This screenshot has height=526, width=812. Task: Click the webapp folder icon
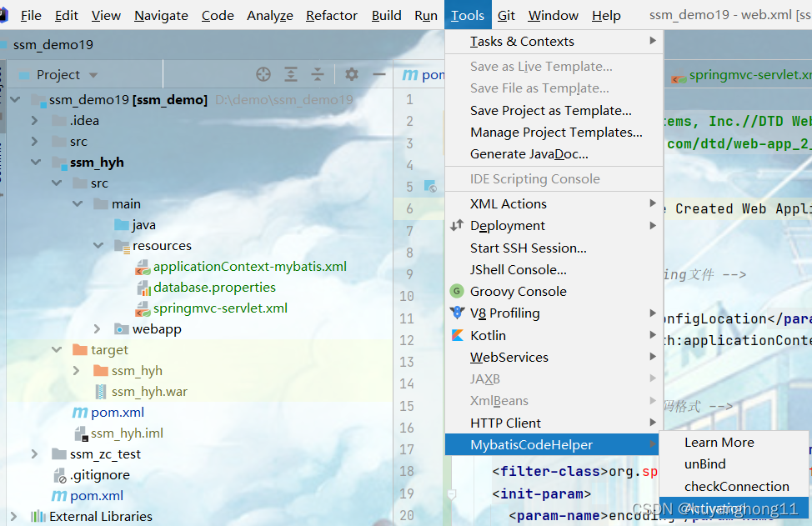(x=122, y=329)
